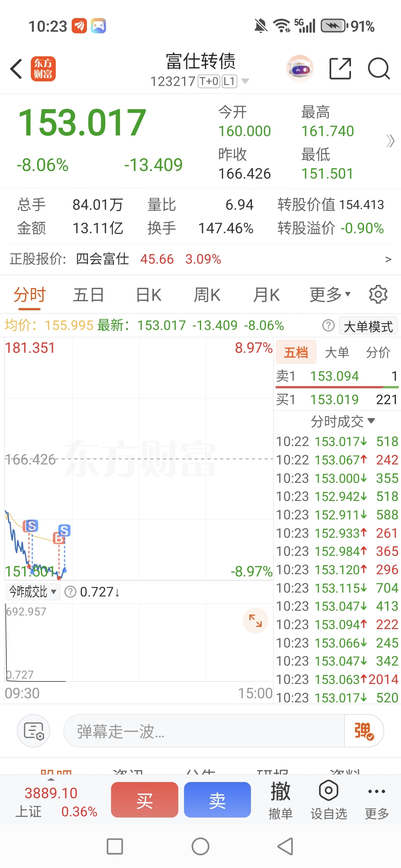Expand the 分时成交 dropdown
The width and height of the screenshot is (401, 868).
(343, 421)
